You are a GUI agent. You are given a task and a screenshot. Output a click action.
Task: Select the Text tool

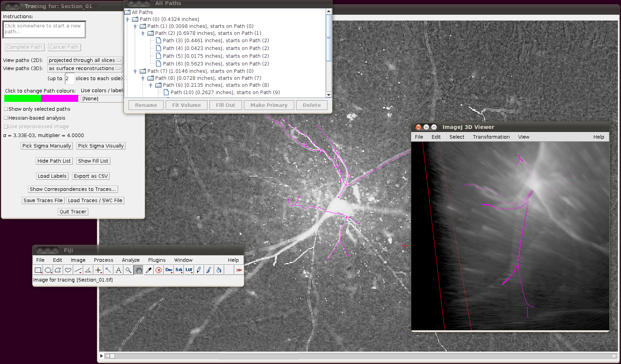118,270
